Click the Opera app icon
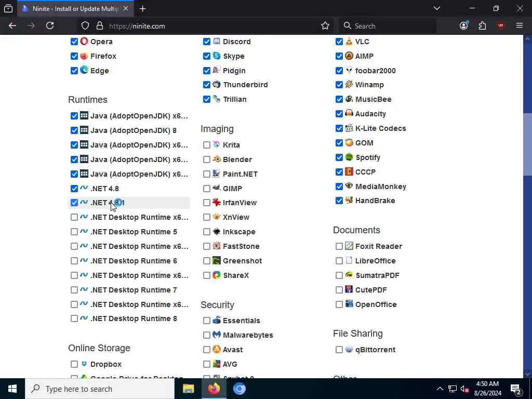 [x=84, y=42]
